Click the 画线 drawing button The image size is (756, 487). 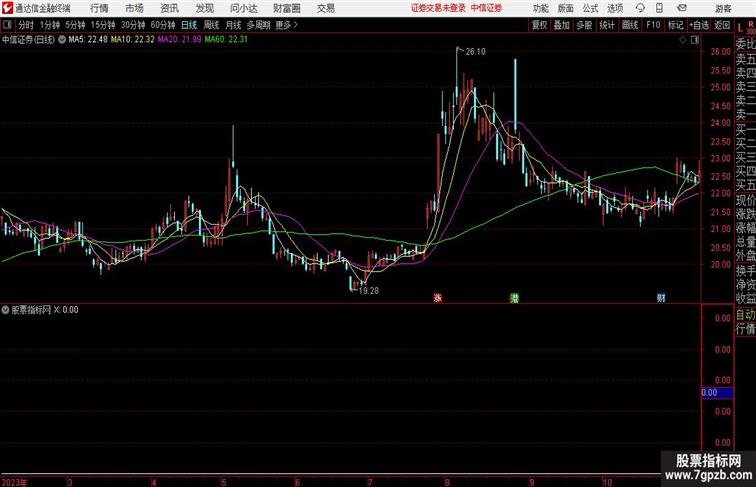(630, 25)
